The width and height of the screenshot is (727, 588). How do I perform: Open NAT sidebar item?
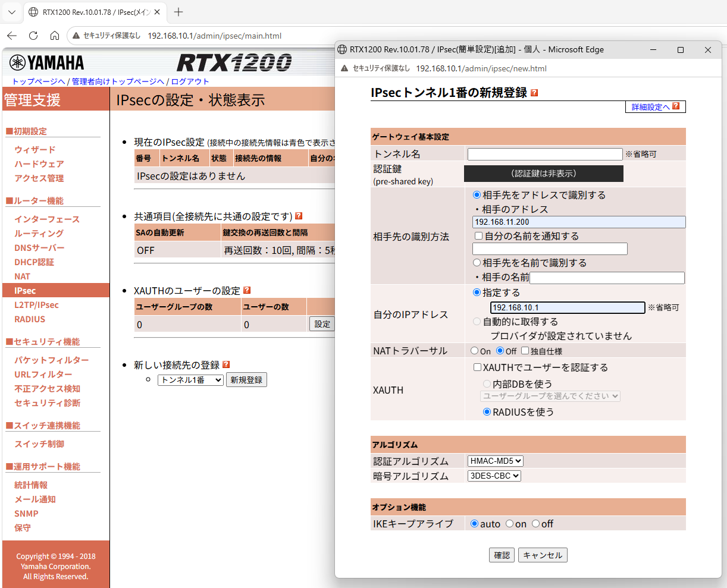pos(22,276)
